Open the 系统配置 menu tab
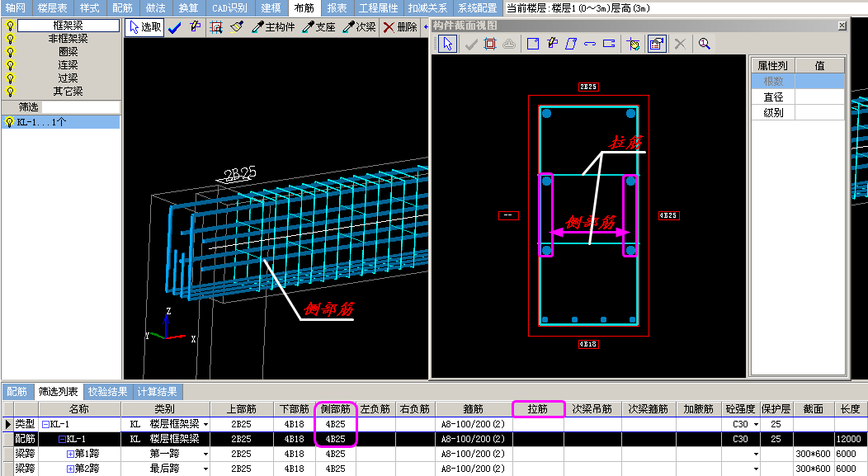Image resolution: width=868 pixels, height=476 pixels. coord(477,8)
